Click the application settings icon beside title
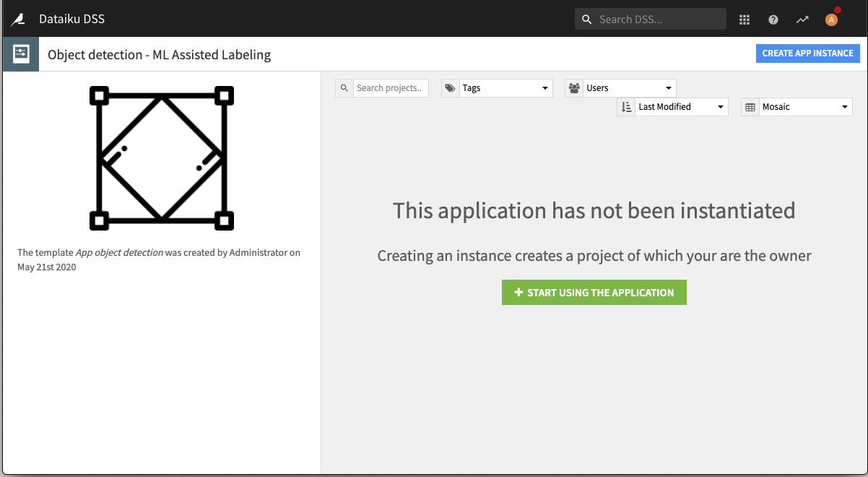 pyautogui.click(x=21, y=54)
